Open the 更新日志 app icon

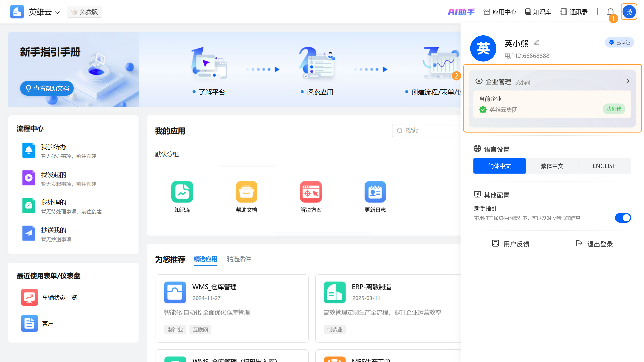click(375, 192)
